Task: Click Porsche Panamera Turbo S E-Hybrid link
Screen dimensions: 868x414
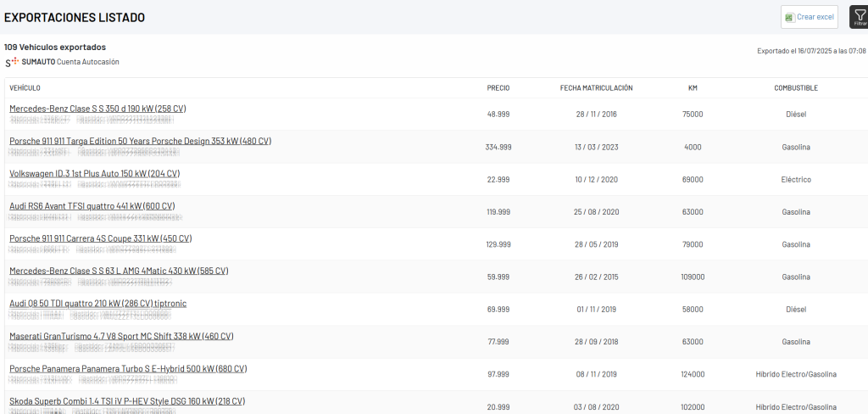Action: tap(128, 369)
